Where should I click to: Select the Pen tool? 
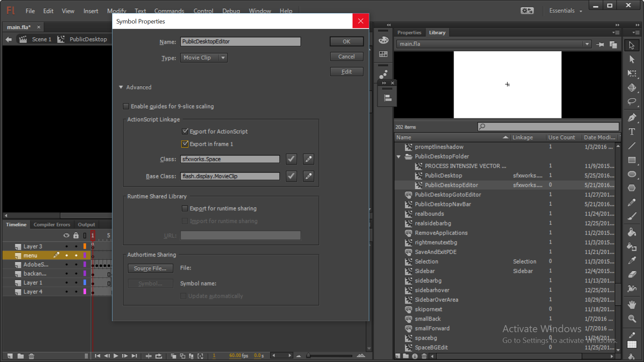click(x=632, y=117)
